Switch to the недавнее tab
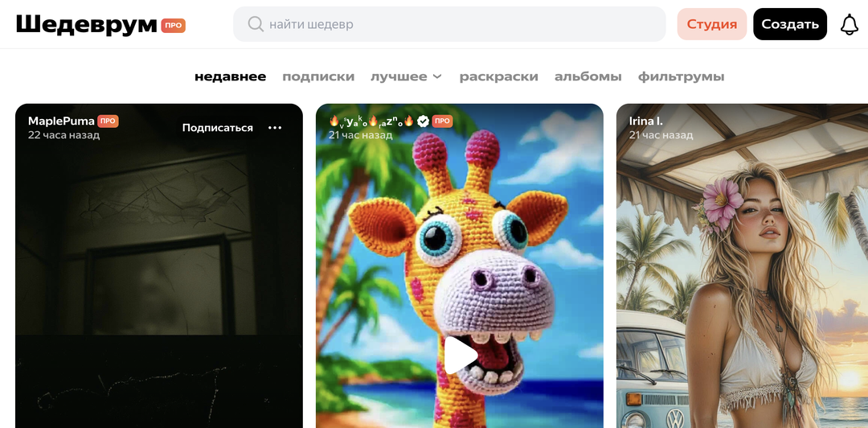The height and width of the screenshot is (428, 868). 231,76
